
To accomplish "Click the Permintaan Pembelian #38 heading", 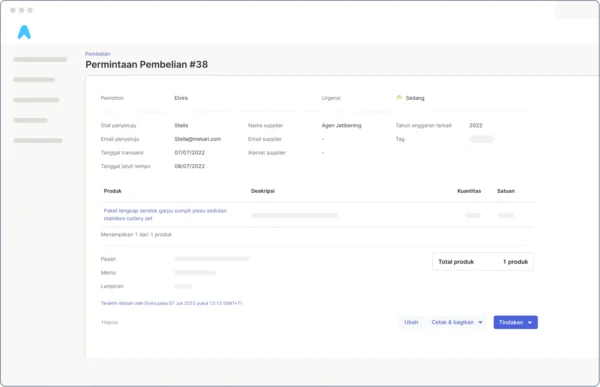I will [147, 64].
